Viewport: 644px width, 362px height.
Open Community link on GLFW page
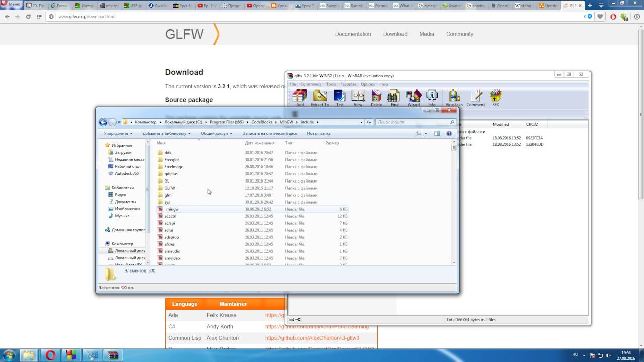point(460,34)
